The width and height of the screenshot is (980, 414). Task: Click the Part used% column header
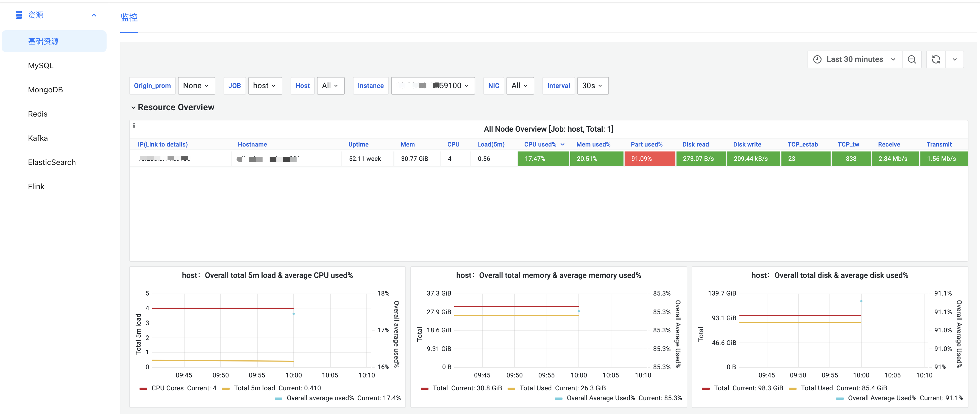(x=646, y=144)
